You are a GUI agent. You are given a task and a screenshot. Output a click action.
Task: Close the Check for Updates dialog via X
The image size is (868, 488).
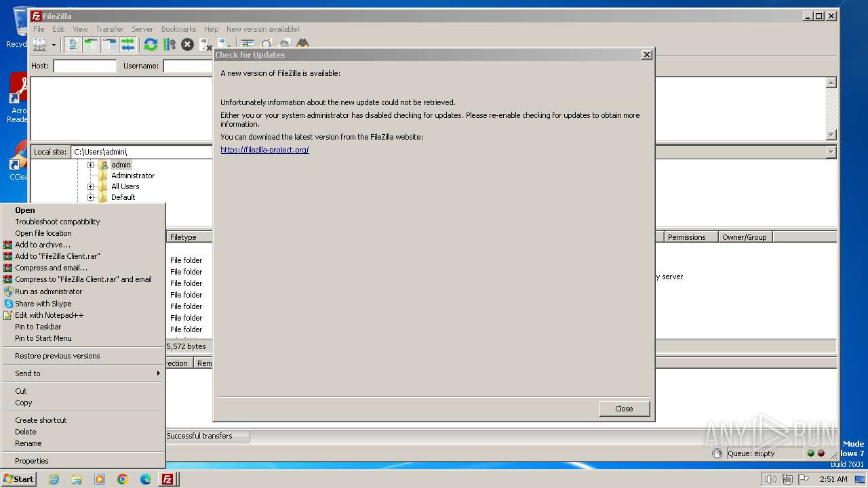pyautogui.click(x=646, y=55)
